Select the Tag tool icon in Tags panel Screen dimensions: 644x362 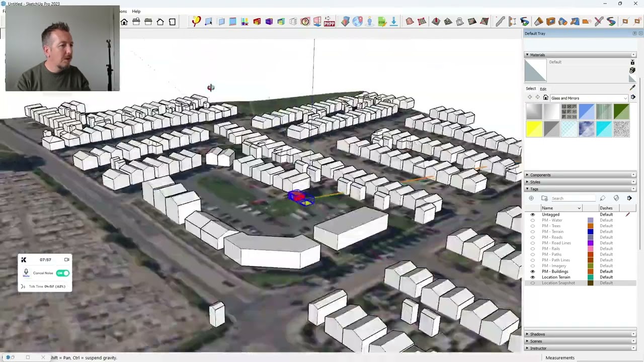pos(603,199)
